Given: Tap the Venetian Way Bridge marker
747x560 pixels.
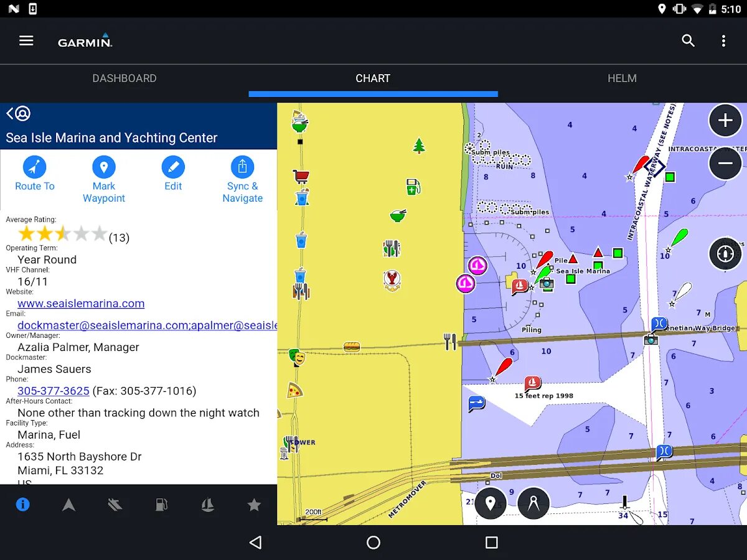Looking at the screenshot, I should pos(659,324).
